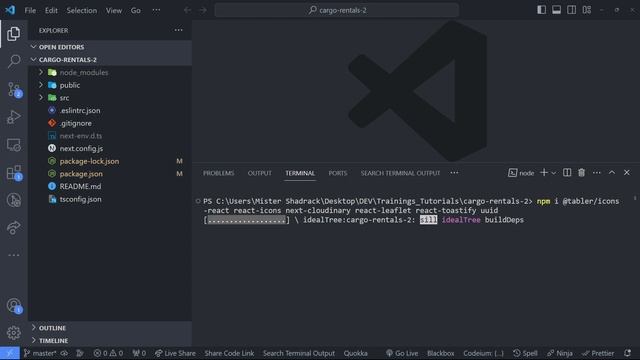Open Search Terminal Output tab
The image size is (640, 360).
pyautogui.click(x=400, y=173)
